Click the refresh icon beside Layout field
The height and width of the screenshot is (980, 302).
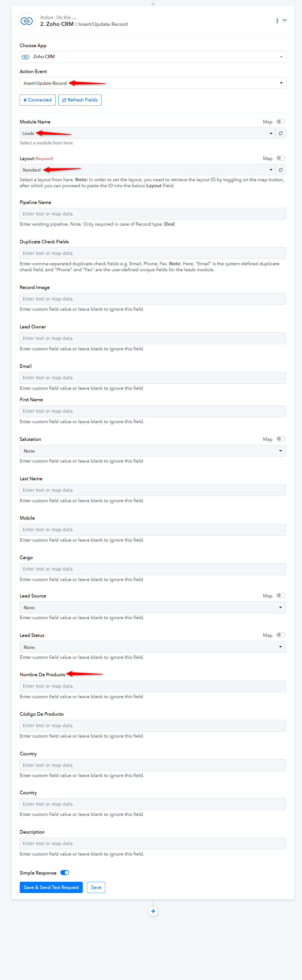[x=281, y=170]
